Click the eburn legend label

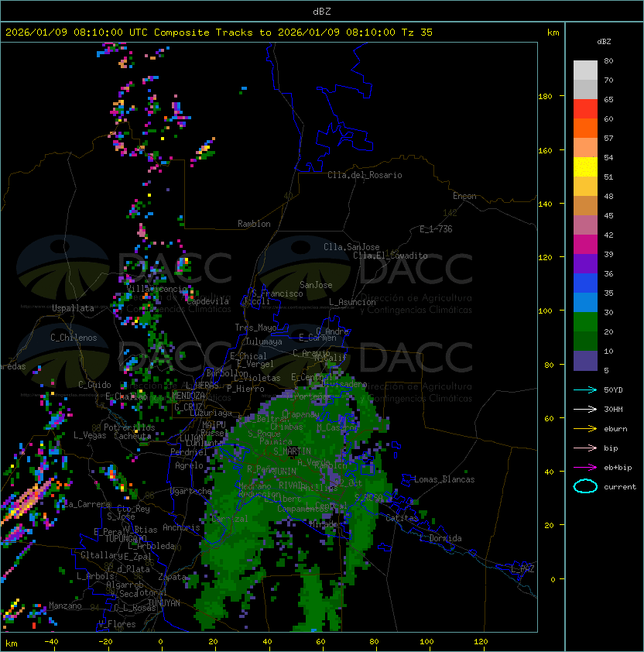pos(615,429)
